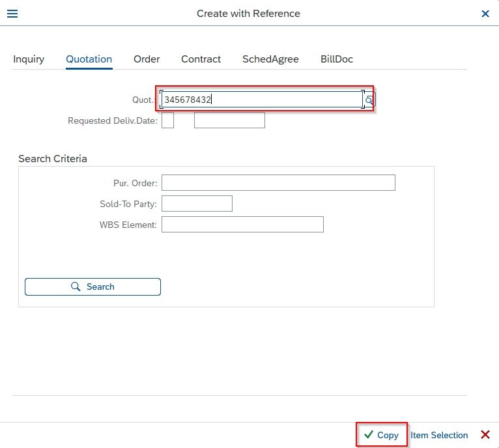
Task: Open the Quot. field search help icon
Action: tap(369, 100)
